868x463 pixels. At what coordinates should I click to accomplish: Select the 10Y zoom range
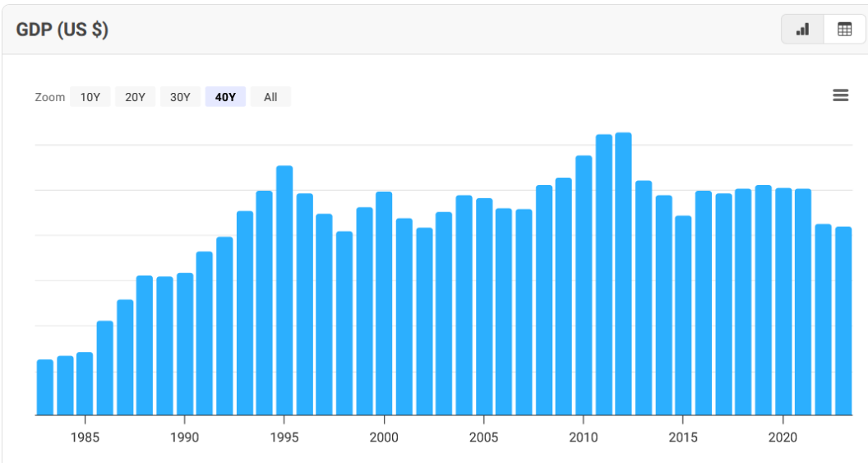(x=90, y=97)
